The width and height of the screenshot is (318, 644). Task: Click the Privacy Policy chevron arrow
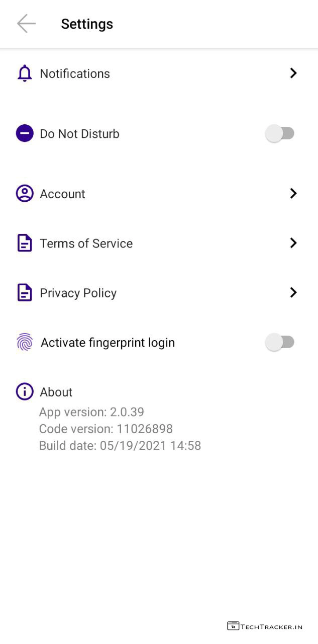pyautogui.click(x=293, y=293)
